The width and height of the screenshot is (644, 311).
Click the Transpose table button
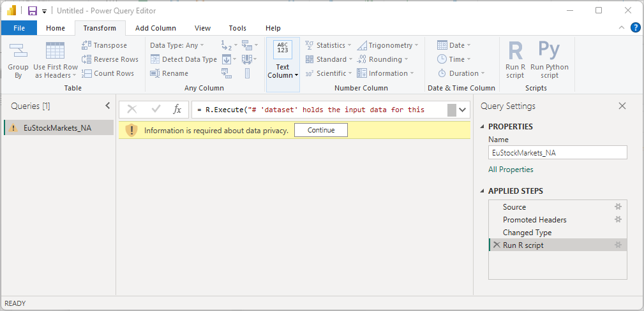[x=104, y=45]
